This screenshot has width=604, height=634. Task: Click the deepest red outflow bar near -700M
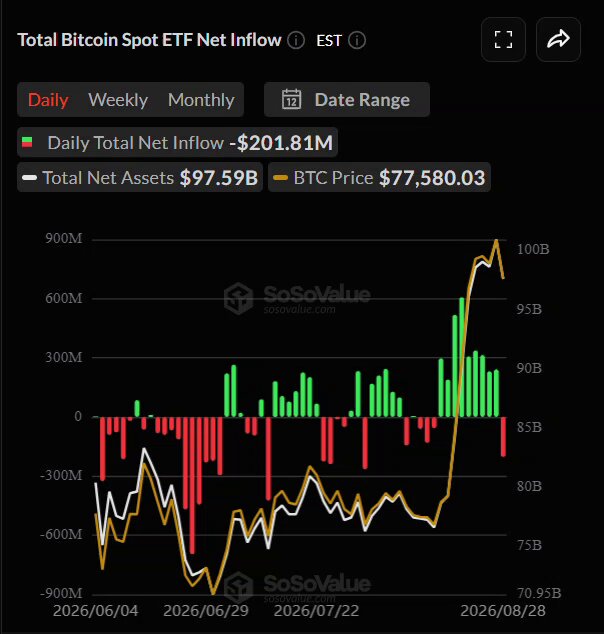click(192, 485)
